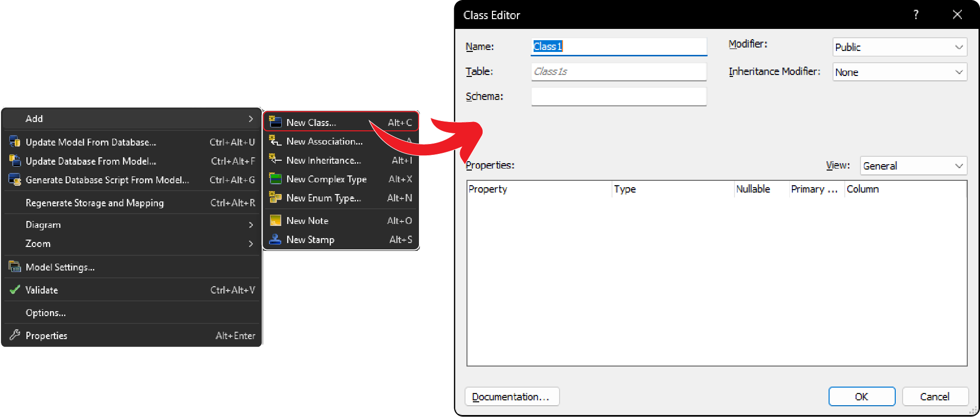Click the Property column header
This screenshot has width=980, height=417.
(x=539, y=189)
